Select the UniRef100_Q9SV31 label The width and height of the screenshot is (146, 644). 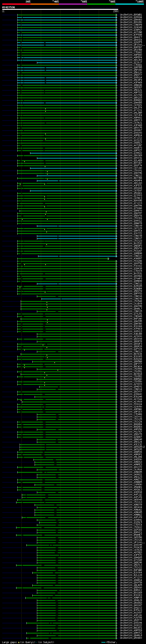tap(131, 158)
